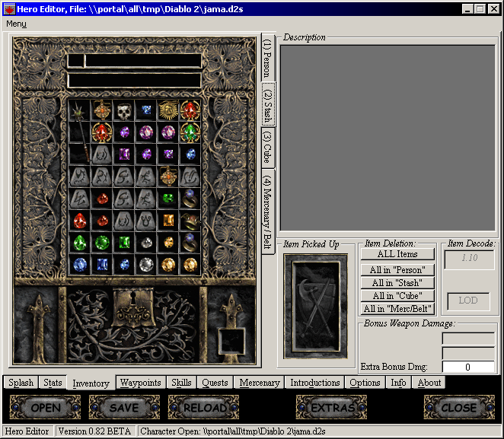The image size is (504, 439).
Task: Select the golden sun amulet
Action: (168, 110)
